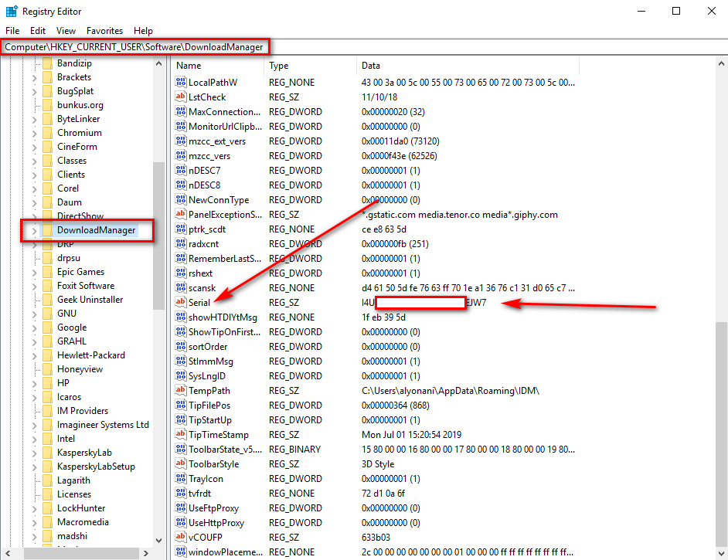728x560 pixels.
Task: Click the DWORD icon next to MaxConnection
Action: click(x=181, y=111)
